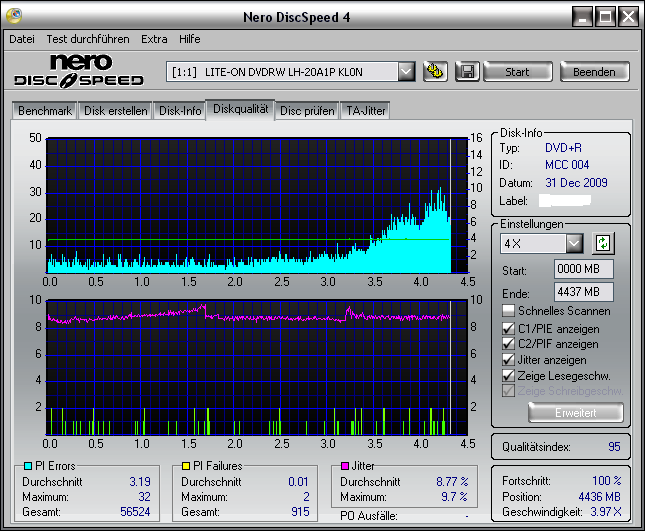The height and width of the screenshot is (531, 645).
Task: Click the PI Errors Durchschnitt value 3.19
Action: tap(140, 481)
